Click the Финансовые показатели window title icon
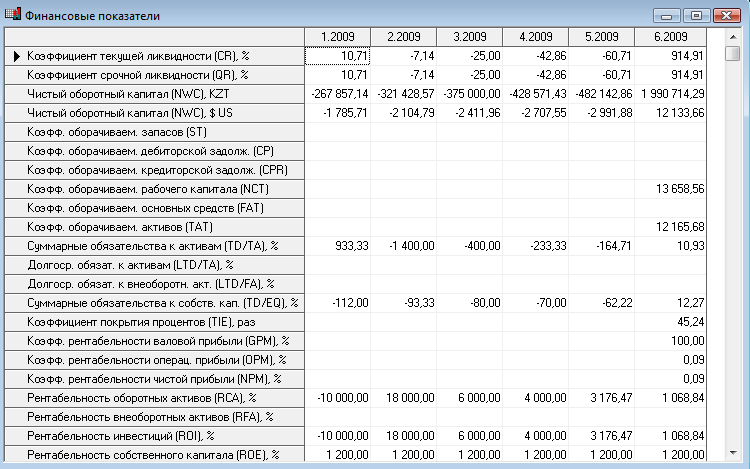The width and height of the screenshot is (750, 469). point(12,15)
